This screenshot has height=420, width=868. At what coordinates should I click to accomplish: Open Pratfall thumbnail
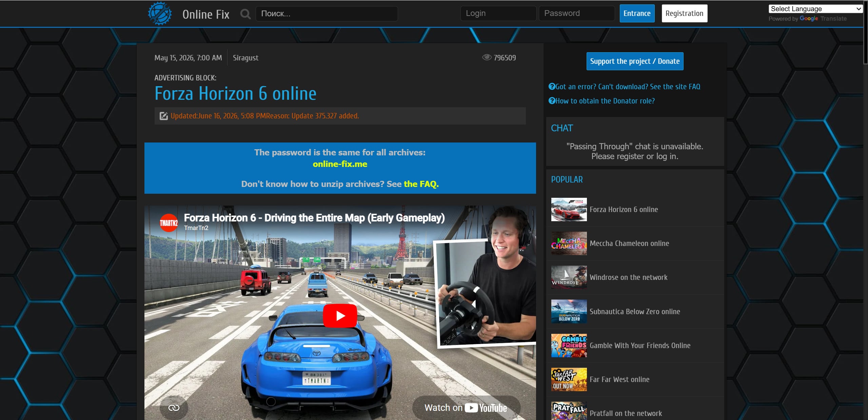coord(569,411)
